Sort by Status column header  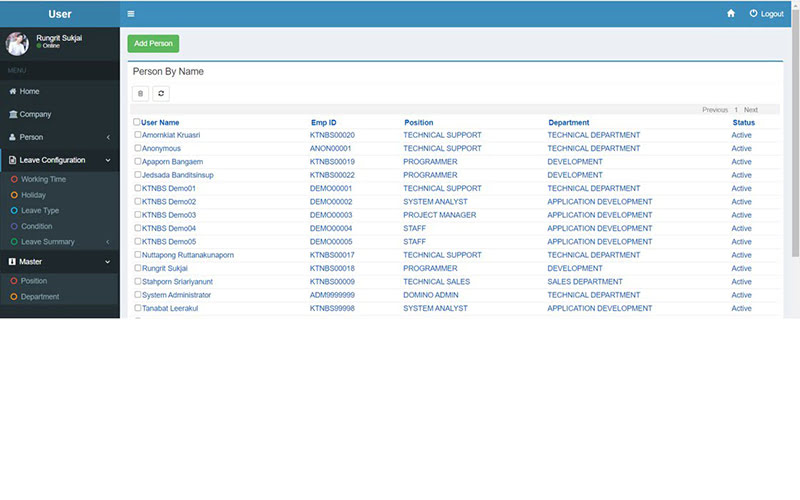tap(743, 122)
